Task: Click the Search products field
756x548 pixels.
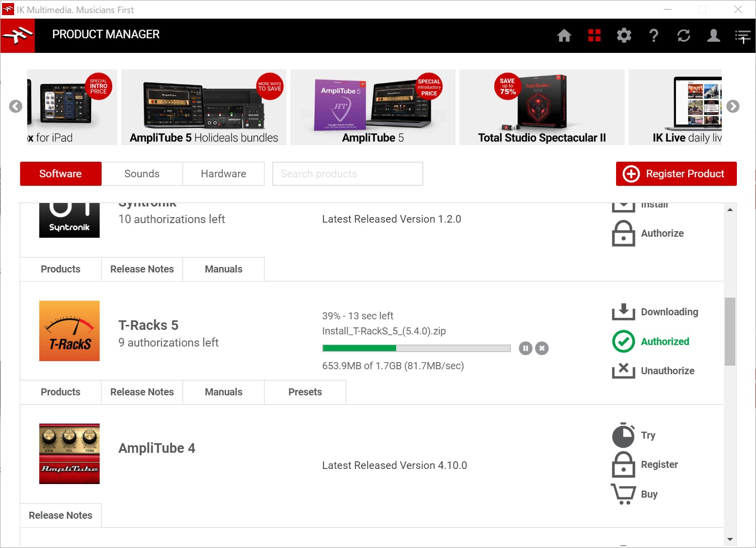Action: click(x=348, y=174)
